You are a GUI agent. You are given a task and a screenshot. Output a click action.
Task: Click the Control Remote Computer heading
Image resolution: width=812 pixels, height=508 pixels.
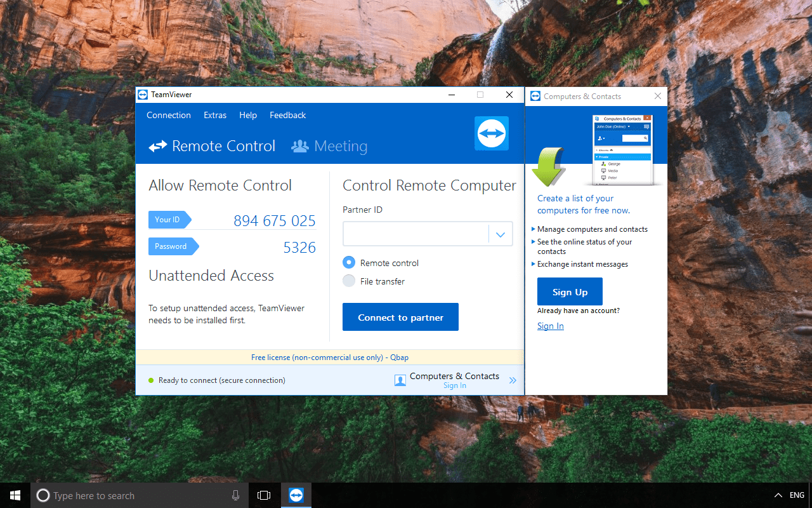click(x=429, y=185)
